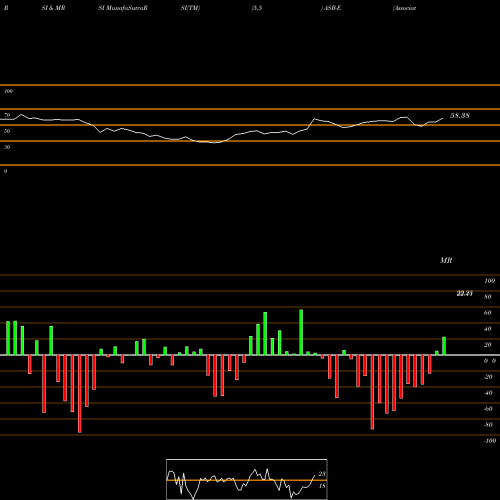Screen dimensions: 500x500
Task: Click the 58.38 RSI value label
Action: click(x=460, y=116)
